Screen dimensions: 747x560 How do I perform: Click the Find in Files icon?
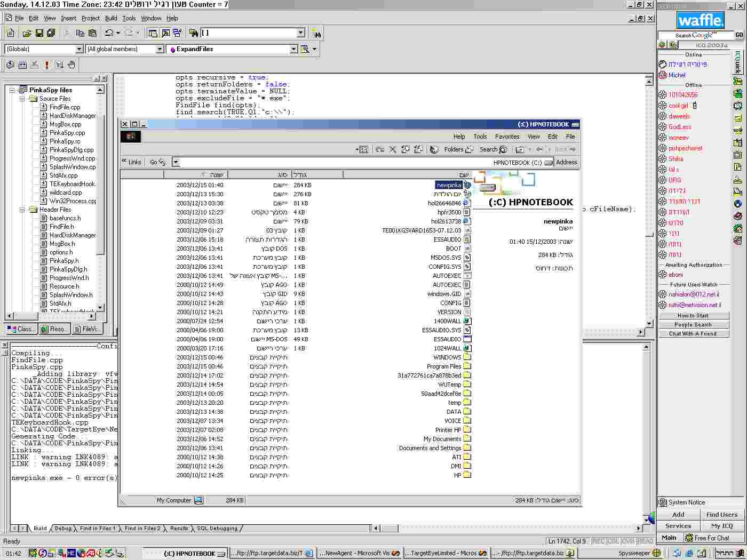point(194,33)
